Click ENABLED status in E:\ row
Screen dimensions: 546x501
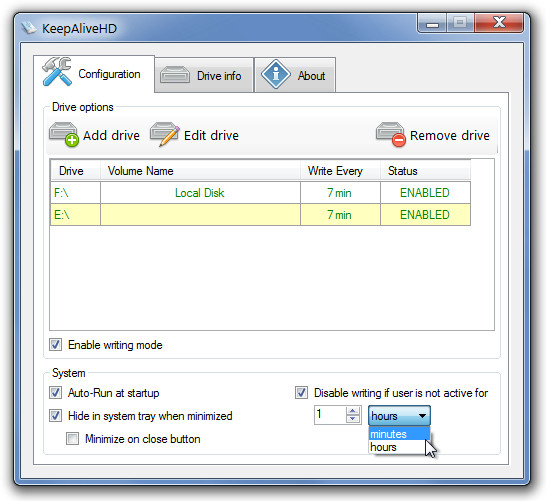point(425,214)
